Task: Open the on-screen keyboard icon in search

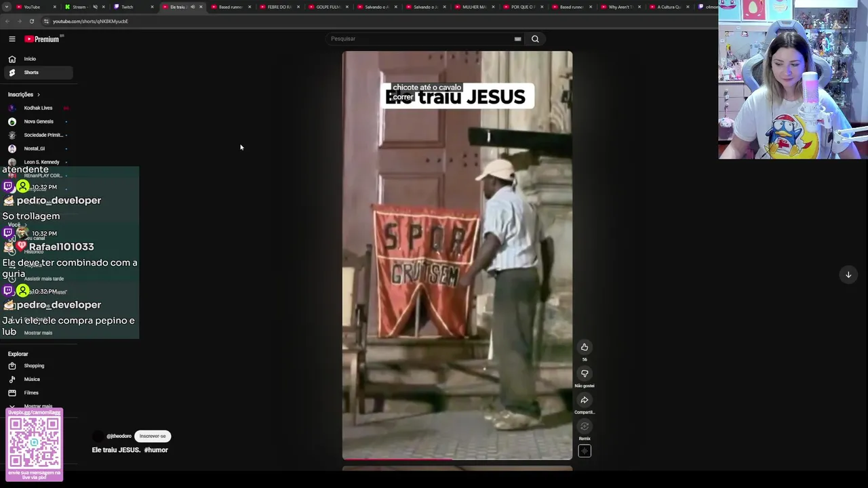Action: pyautogui.click(x=517, y=39)
